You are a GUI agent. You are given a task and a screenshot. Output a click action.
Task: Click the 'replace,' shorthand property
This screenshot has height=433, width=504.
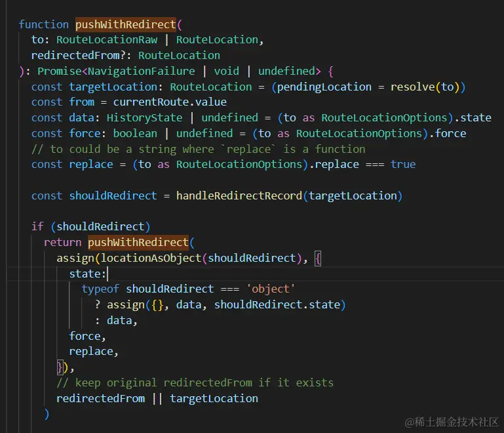[94, 351]
